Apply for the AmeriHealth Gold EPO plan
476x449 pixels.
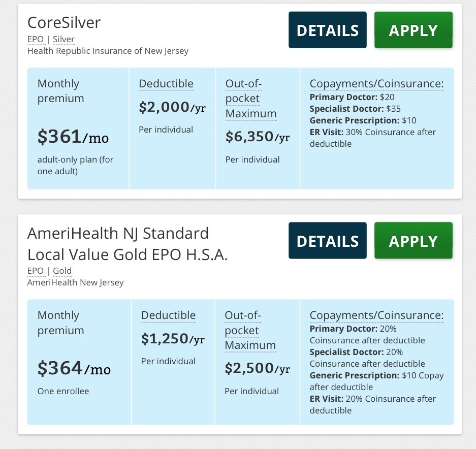pyautogui.click(x=413, y=241)
